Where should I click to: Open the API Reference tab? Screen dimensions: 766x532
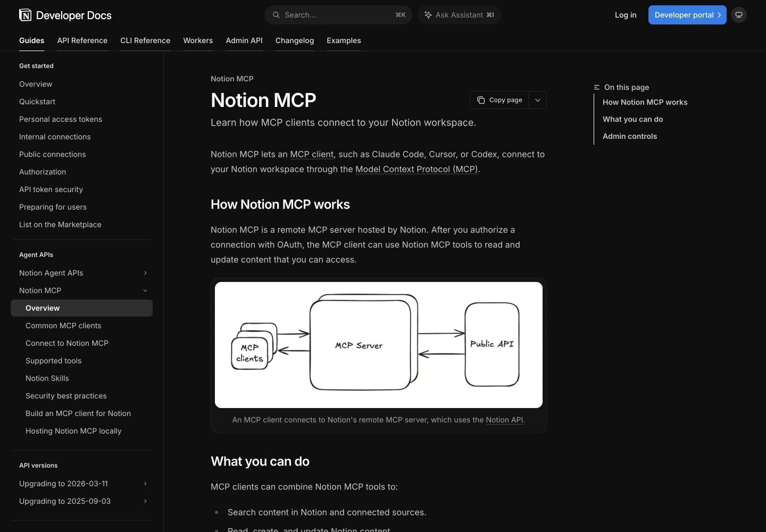82,40
